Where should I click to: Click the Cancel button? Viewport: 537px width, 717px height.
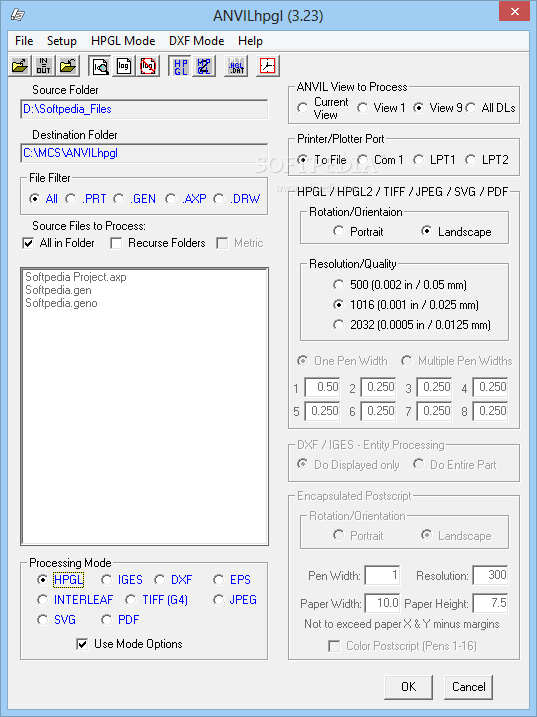coord(468,686)
